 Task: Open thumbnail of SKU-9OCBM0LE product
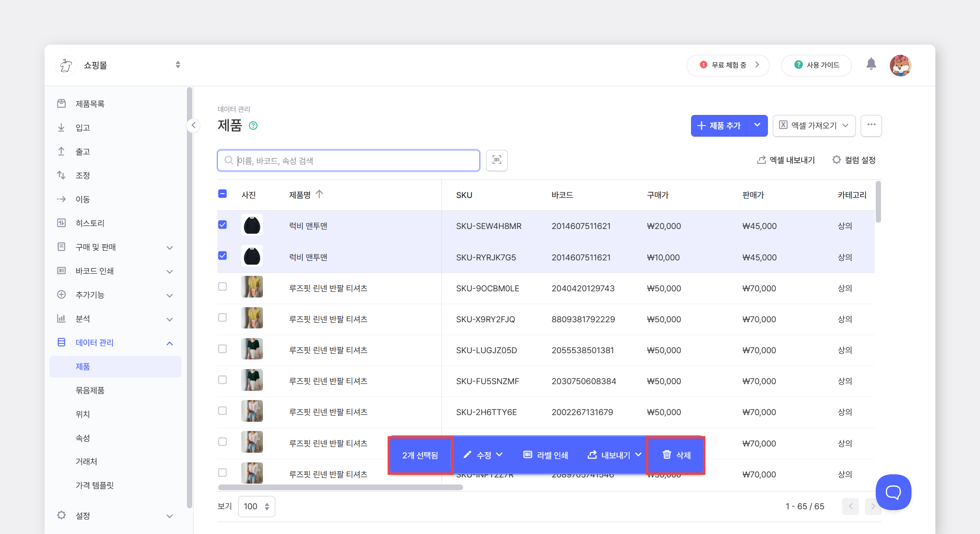tap(252, 287)
